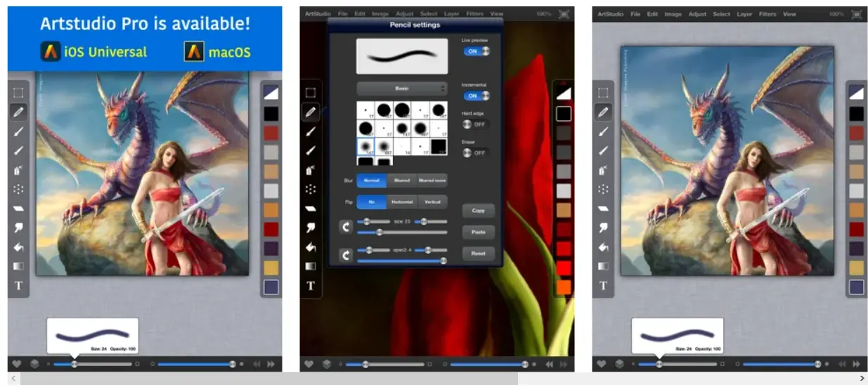Click the scrollbar's right arrow
This screenshot has width=868, height=387.
pos(862,379)
